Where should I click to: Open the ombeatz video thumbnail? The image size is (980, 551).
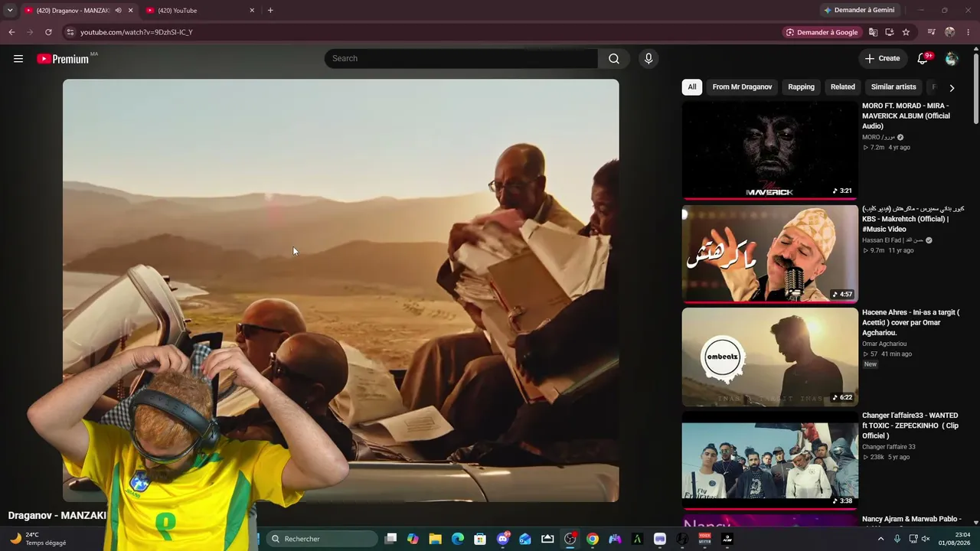(x=770, y=357)
